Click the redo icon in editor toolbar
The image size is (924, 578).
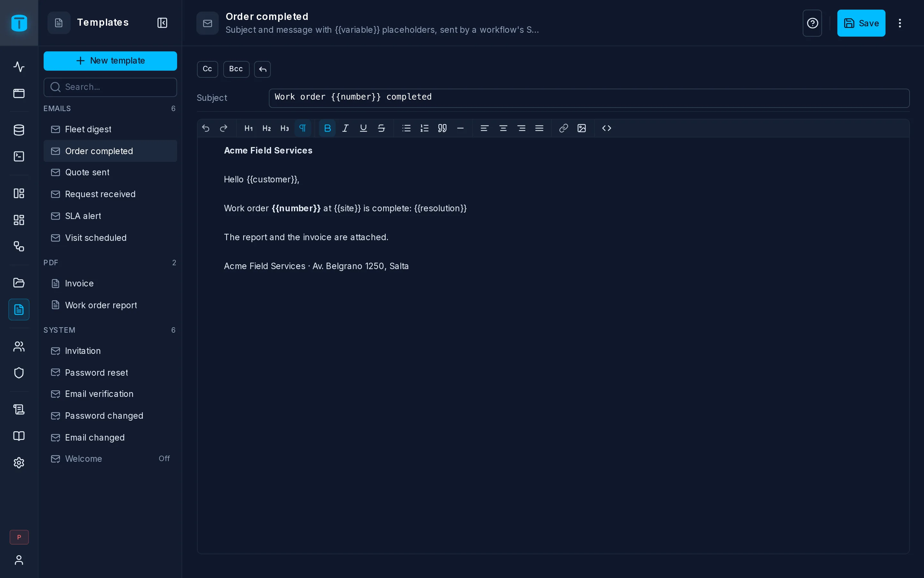(224, 128)
